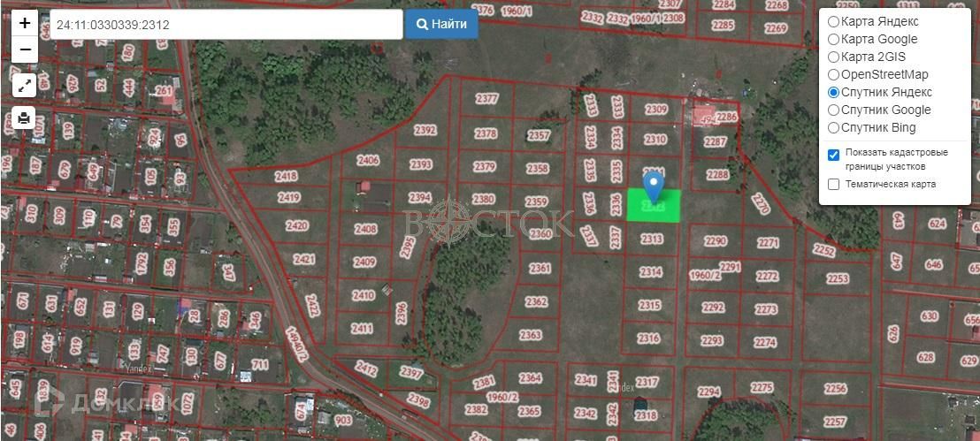Disable cadastral boundaries checkbox
980x441 pixels.
click(x=833, y=155)
